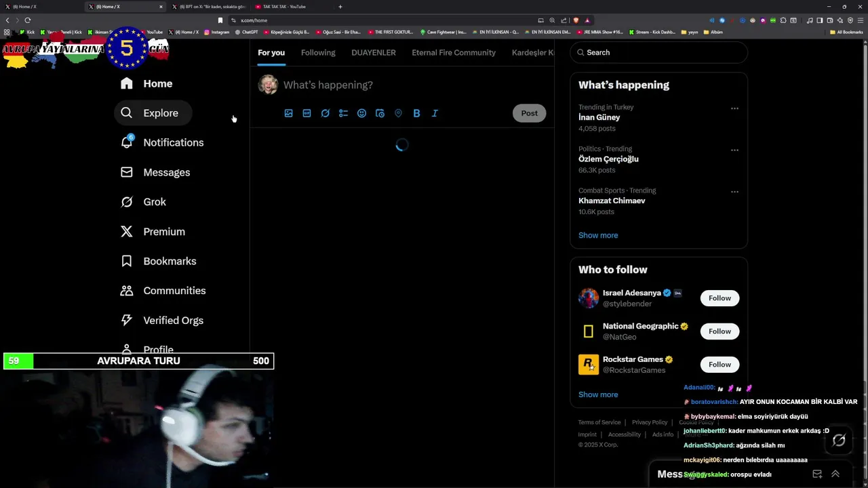The width and height of the screenshot is (868, 488).
Task: Open the ChatGPT bookmark
Action: point(247,32)
